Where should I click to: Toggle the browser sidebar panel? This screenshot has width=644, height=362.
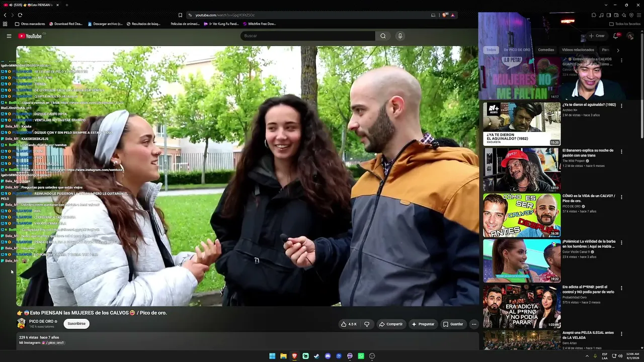pyautogui.click(x=609, y=15)
